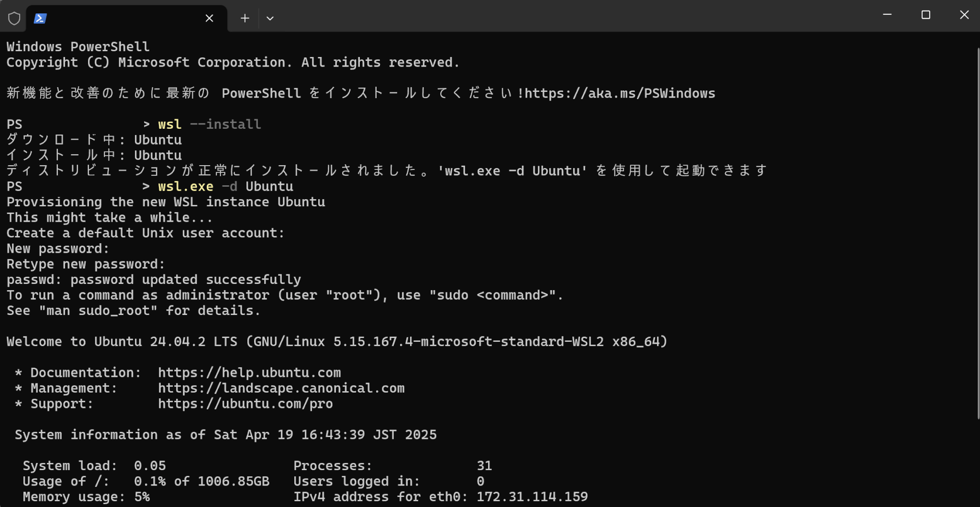
Task: Close the PowerShell tab
Action: tap(209, 18)
